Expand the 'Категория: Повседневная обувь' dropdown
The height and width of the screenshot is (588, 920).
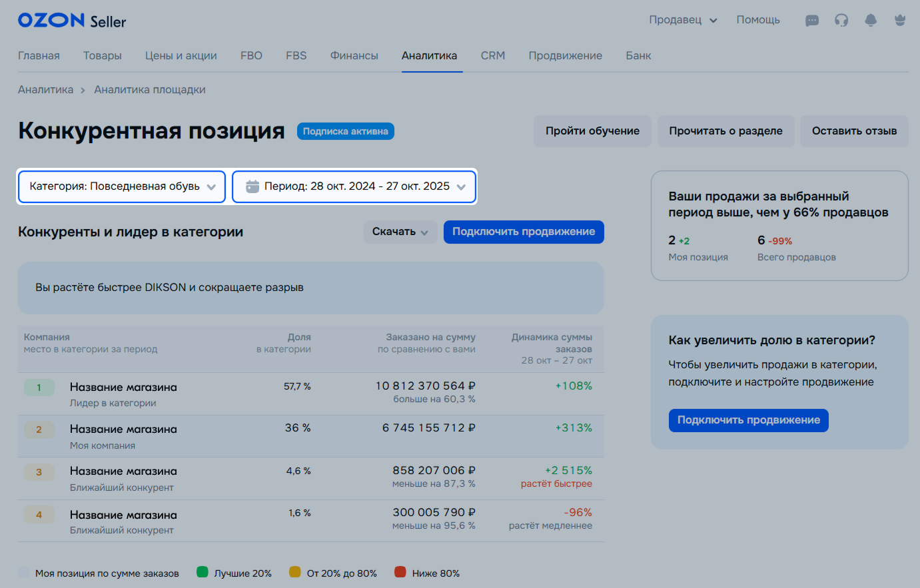pos(121,186)
